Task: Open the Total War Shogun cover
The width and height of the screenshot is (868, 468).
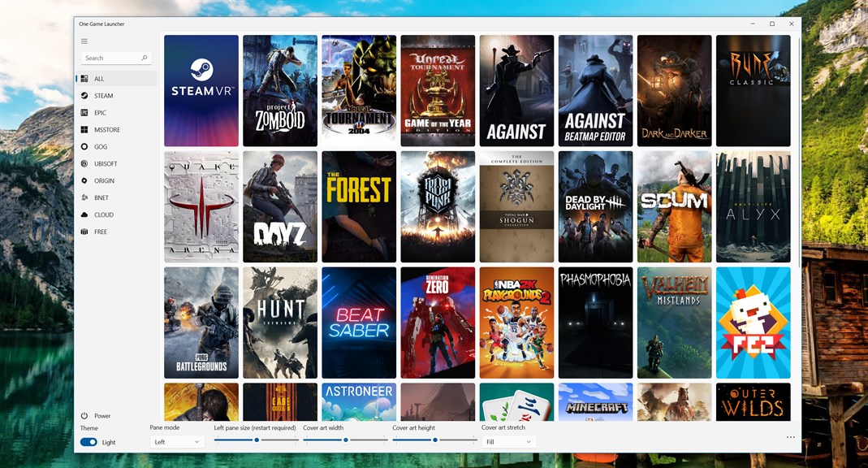Action: pyautogui.click(x=516, y=206)
